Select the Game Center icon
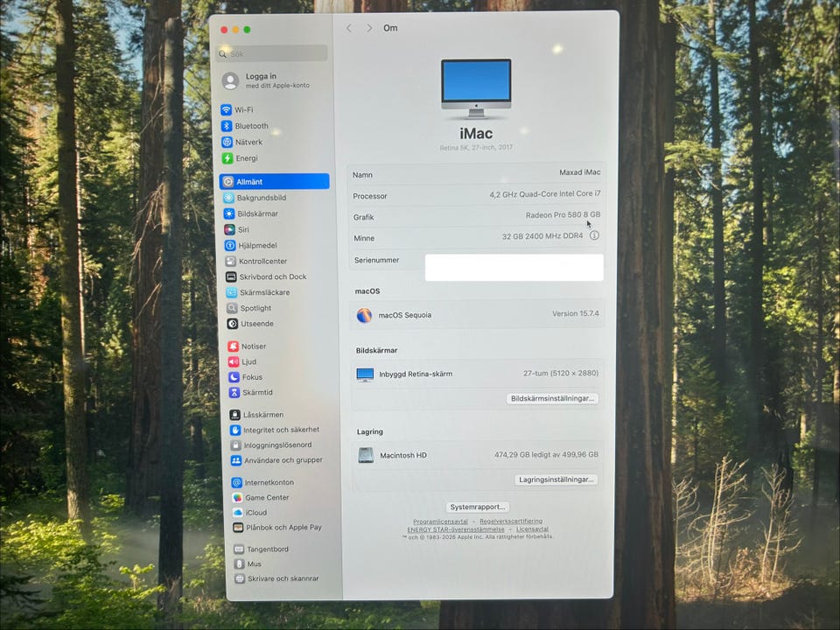840x630 pixels. (x=237, y=498)
